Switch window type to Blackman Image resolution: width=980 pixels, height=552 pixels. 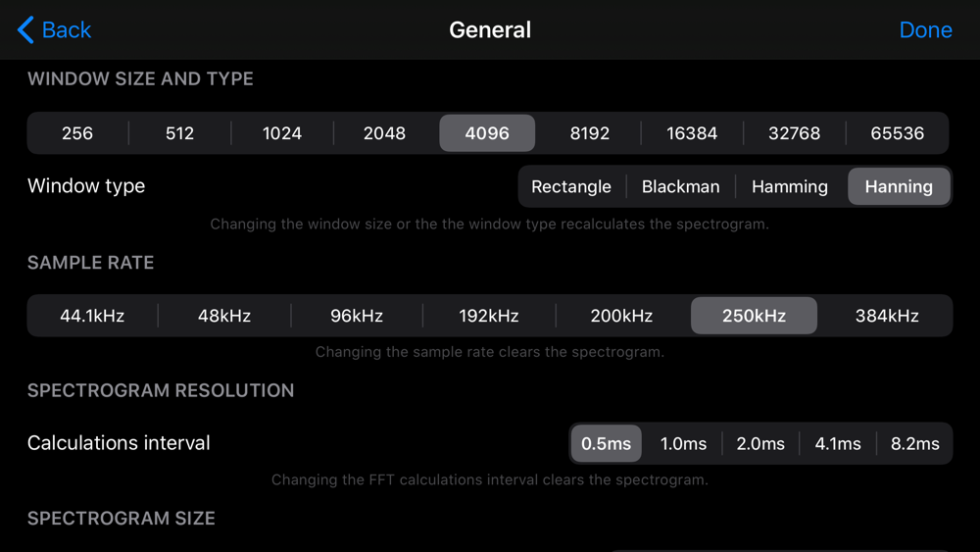point(681,186)
